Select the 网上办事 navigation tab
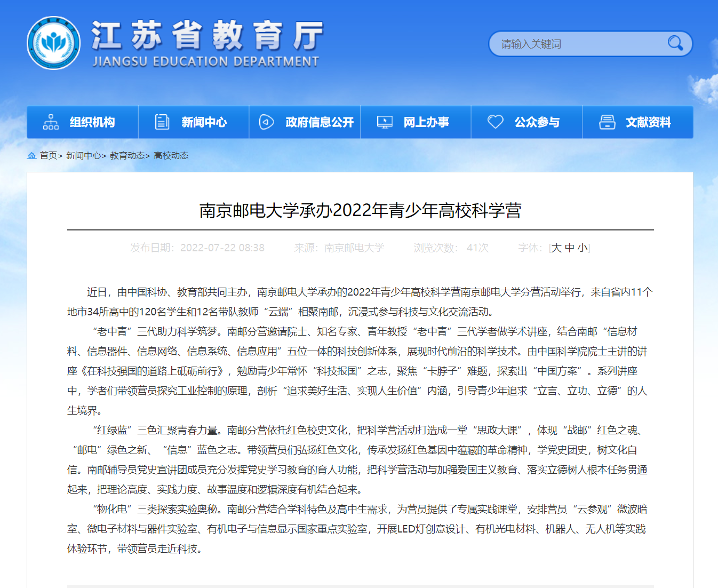718x588 pixels. (x=426, y=122)
